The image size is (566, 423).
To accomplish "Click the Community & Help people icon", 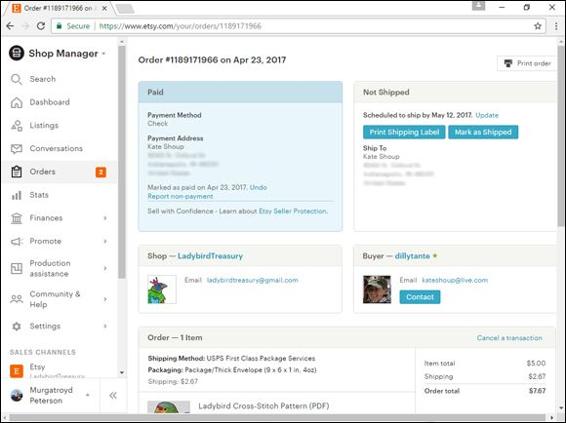I will [16, 299].
